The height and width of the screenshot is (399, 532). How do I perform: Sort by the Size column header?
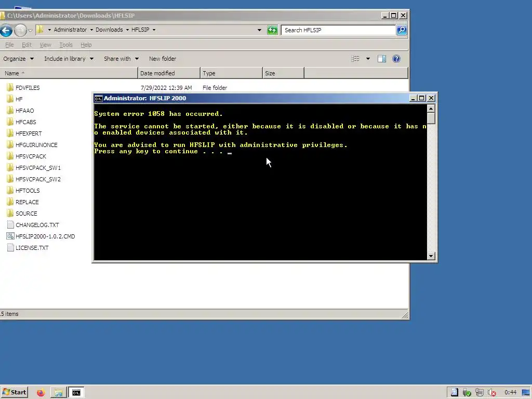point(283,73)
